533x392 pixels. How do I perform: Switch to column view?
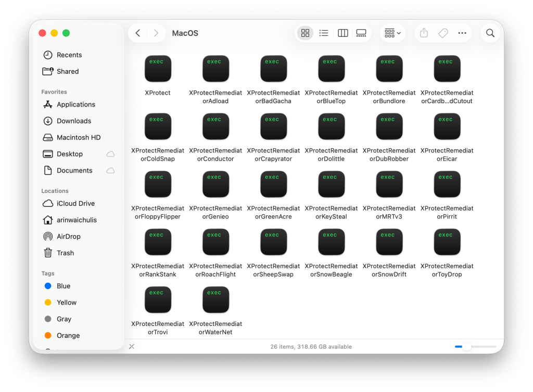tap(342, 33)
